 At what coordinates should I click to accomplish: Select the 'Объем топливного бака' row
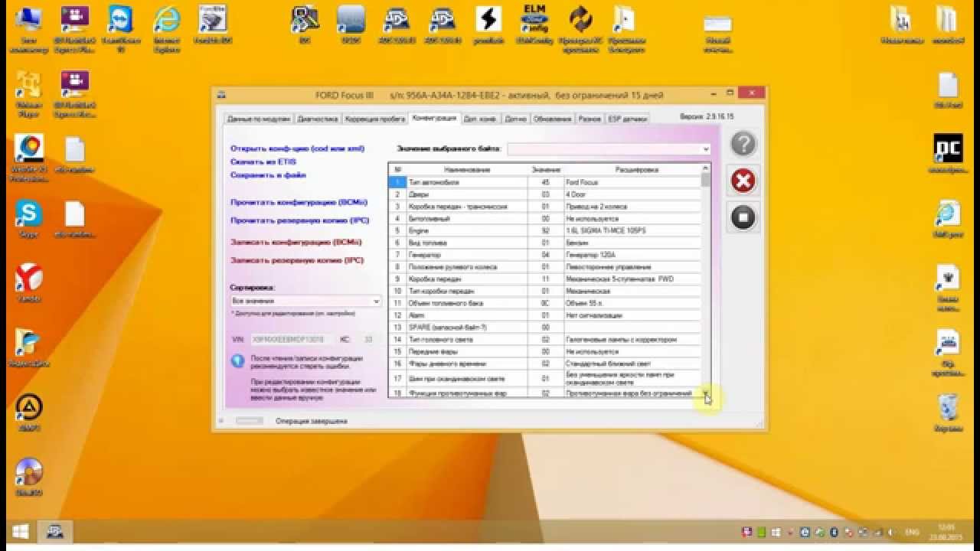point(544,303)
